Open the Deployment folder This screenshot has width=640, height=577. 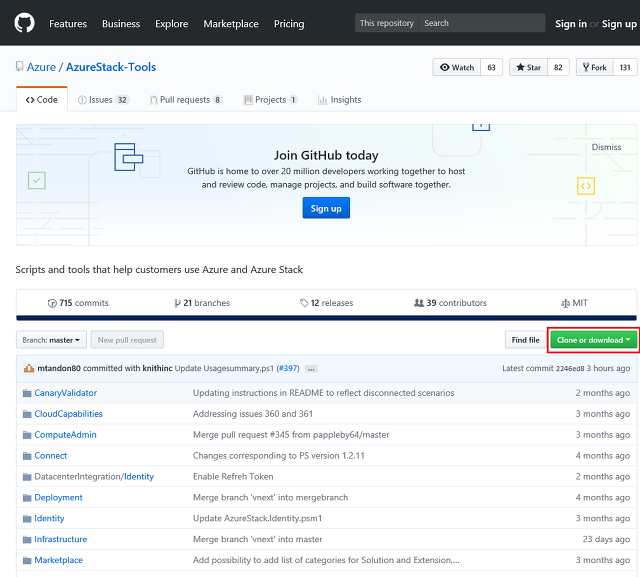[58, 497]
